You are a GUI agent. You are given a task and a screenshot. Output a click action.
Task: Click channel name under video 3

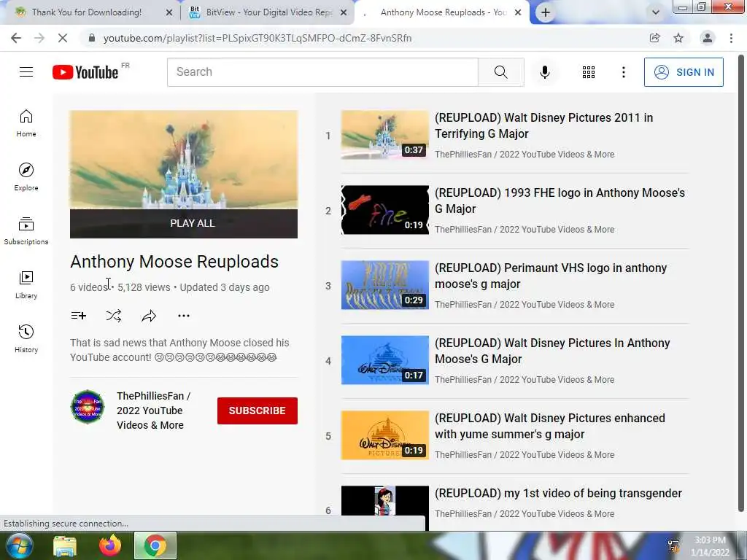(x=525, y=304)
